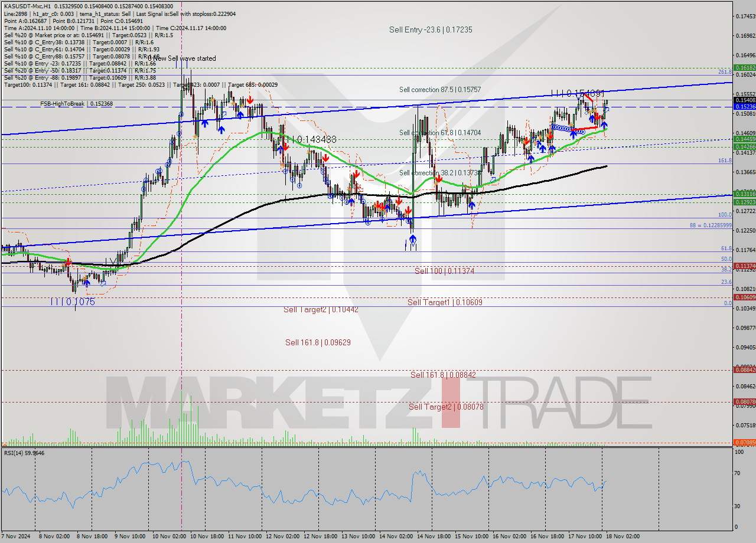The height and width of the screenshot is (543, 756).
Task: Click the 'Sell 161.8 | 0.09629' label
Action: tap(318, 342)
